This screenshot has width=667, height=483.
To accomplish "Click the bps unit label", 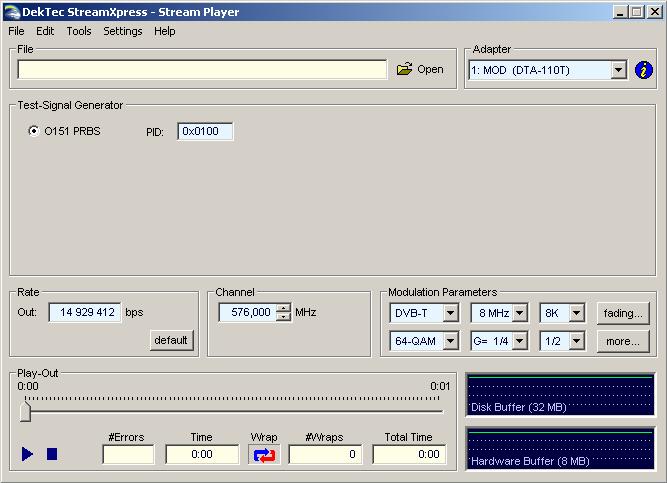I will 134,312.
